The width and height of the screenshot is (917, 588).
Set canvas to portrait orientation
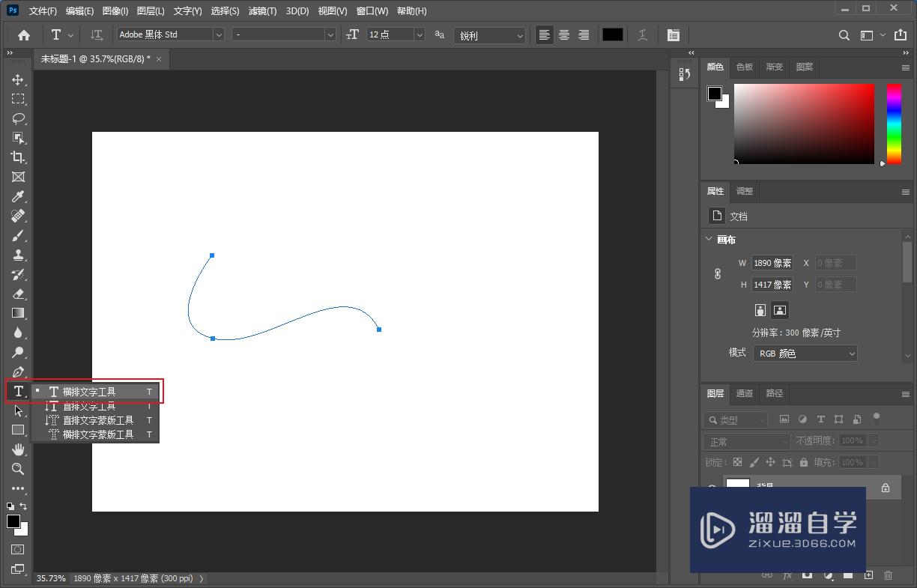760,309
